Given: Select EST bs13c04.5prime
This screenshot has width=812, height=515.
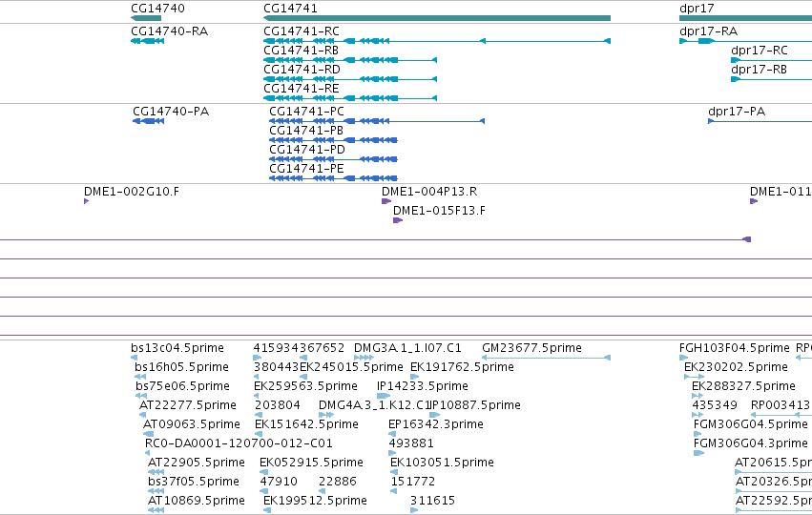Looking at the screenshot, I should pos(177,348).
